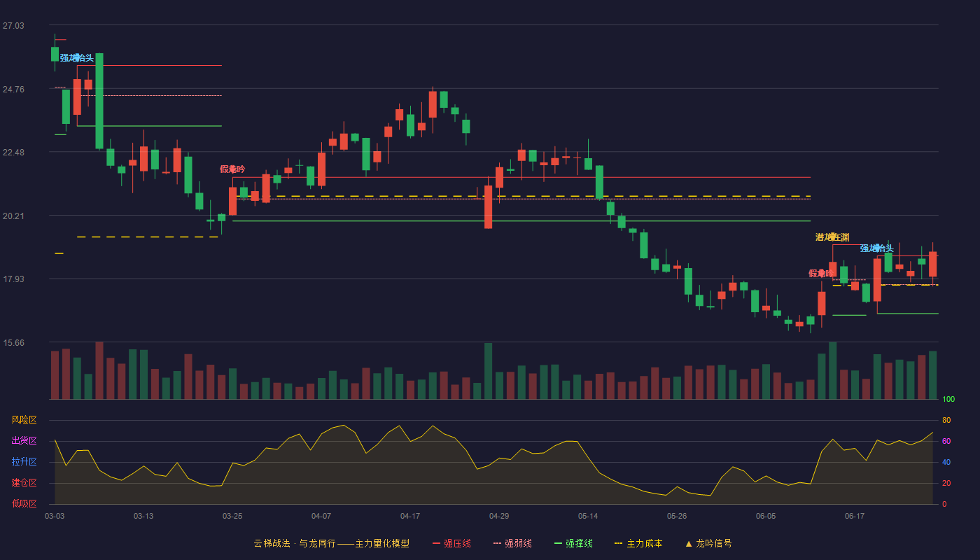Screen dimensions: 980x560
Task: Click the 假龙吟 marker near 03-25
Action: (x=232, y=169)
